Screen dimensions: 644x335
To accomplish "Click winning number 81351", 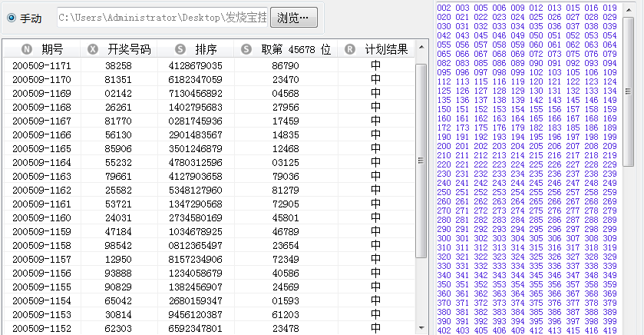I will pos(118,79).
